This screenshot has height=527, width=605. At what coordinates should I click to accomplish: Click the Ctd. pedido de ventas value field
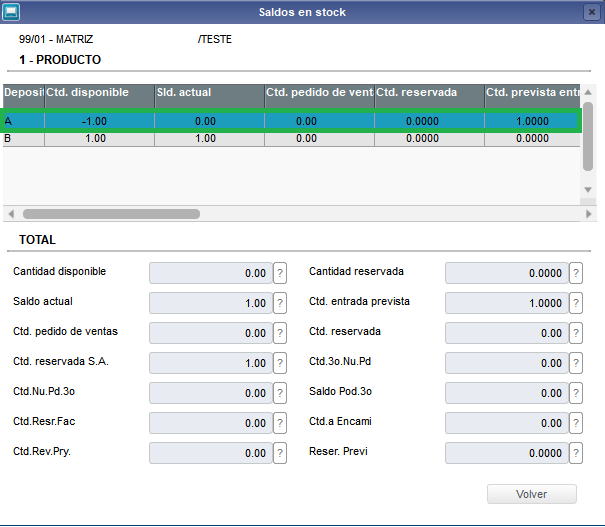[x=211, y=333]
